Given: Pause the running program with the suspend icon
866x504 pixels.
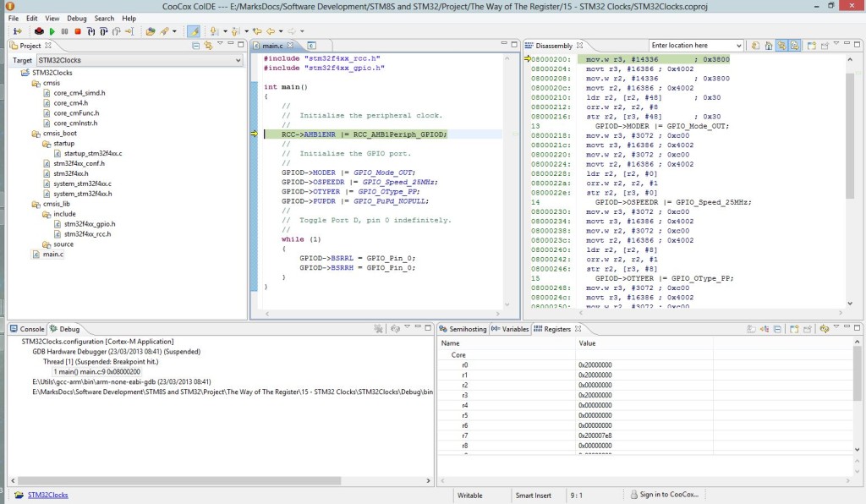Looking at the screenshot, I should click(x=63, y=31).
